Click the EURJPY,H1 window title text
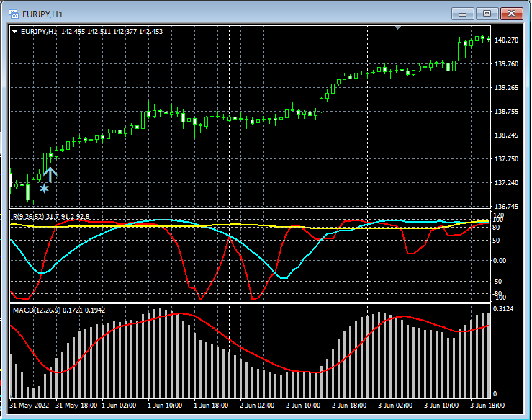Viewport: 532px width, 420px height. [41, 13]
